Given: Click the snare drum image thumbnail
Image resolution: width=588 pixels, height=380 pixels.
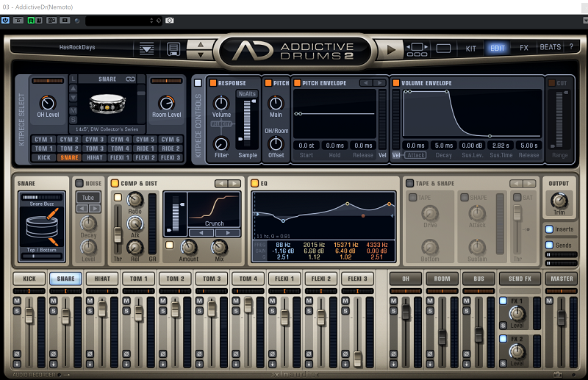Looking at the screenshot, I should tap(107, 104).
